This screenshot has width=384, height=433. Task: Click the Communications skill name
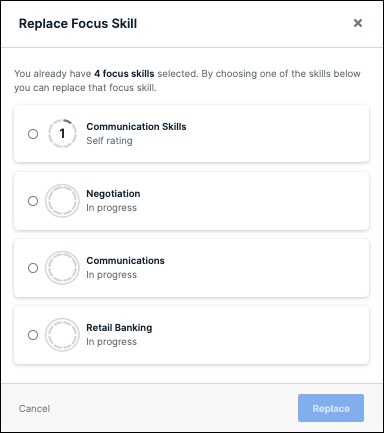coord(125,261)
